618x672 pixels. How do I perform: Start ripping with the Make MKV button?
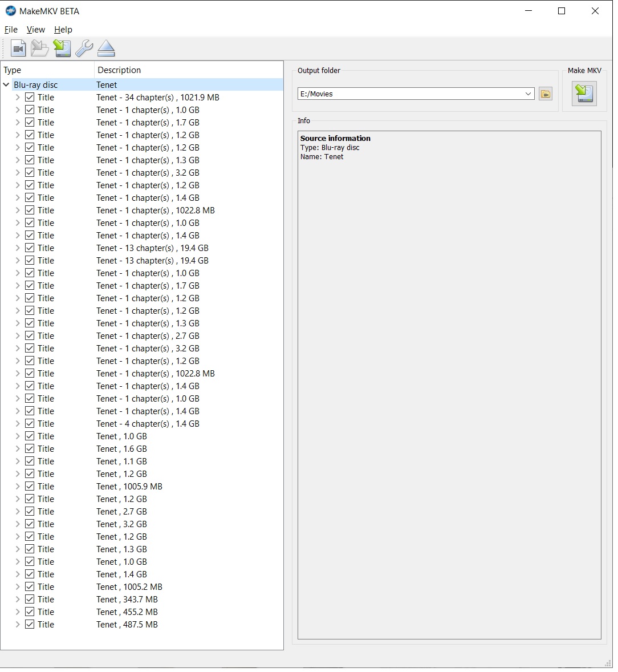click(584, 94)
